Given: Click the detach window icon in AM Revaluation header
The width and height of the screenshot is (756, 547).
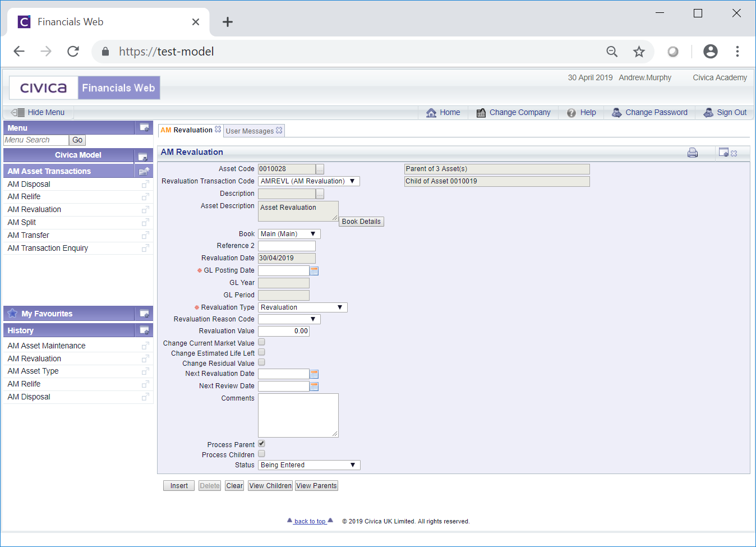Looking at the screenshot, I should (723, 152).
